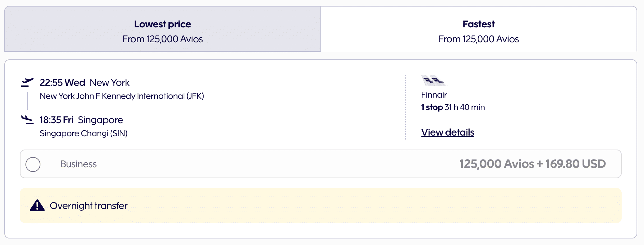Click the John F Kennedy International (JFK) airport name
Viewport: 644px width, 245px height.
(x=122, y=96)
